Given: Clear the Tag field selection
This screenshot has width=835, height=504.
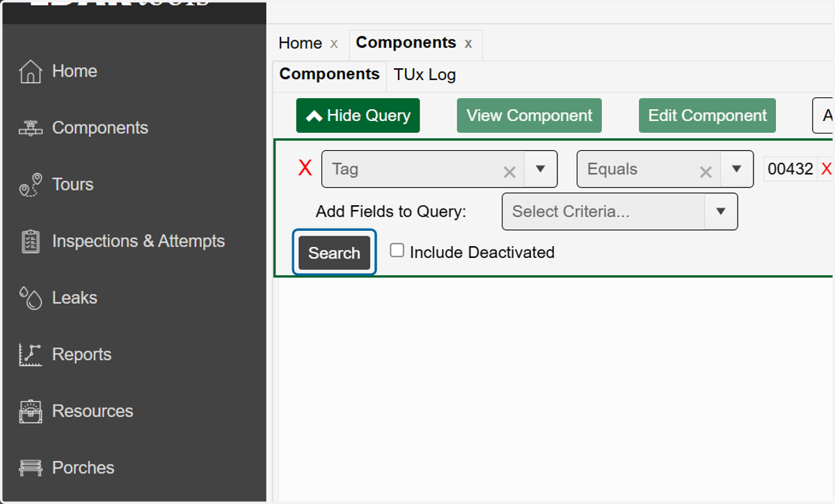Looking at the screenshot, I should (x=509, y=172).
